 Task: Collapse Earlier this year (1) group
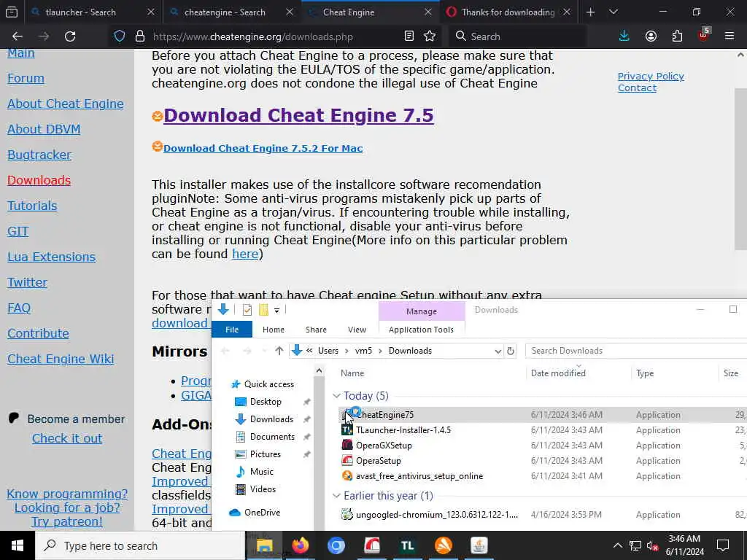336,496
